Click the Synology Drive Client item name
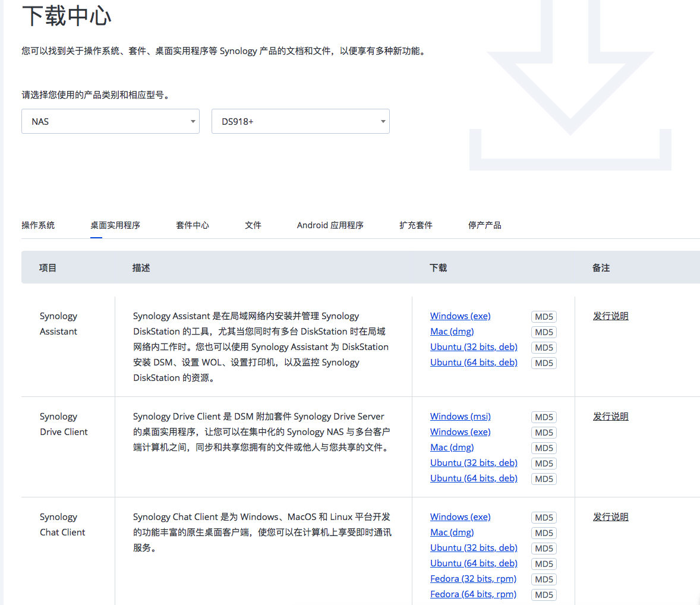 click(64, 424)
